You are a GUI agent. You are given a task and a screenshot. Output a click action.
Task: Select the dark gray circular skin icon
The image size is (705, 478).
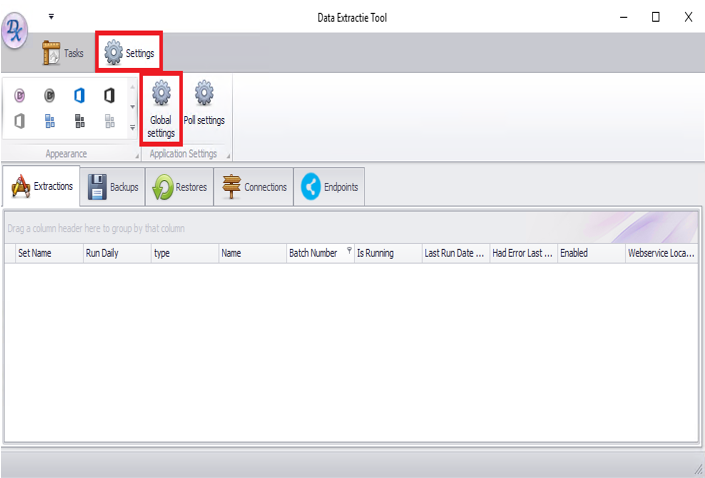[x=49, y=95]
